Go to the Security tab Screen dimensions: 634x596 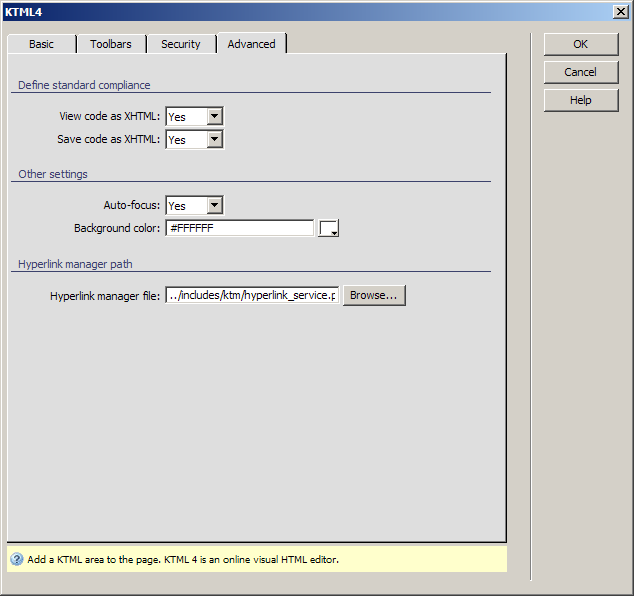pos(181,44)
